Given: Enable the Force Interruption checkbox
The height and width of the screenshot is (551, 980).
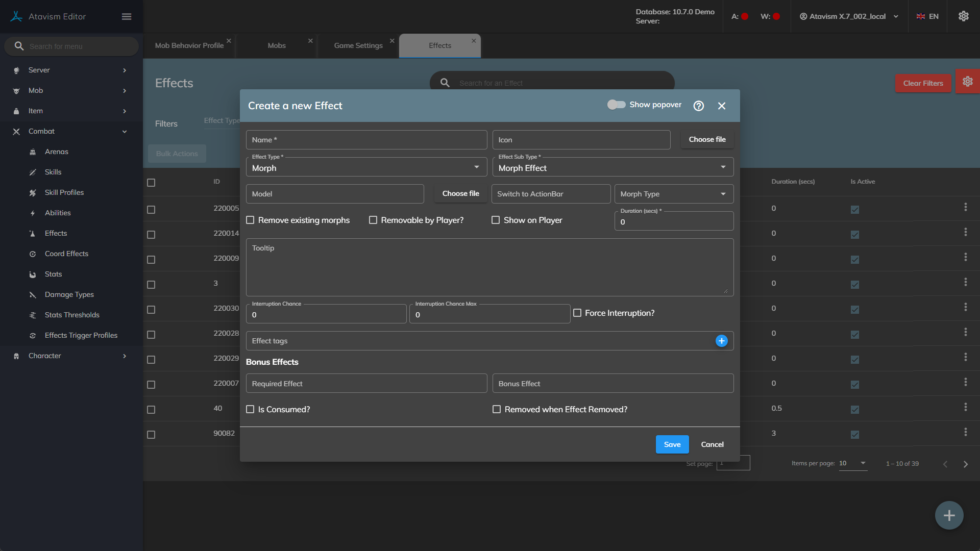Looking at the screenshot, I should coord(577,313).
